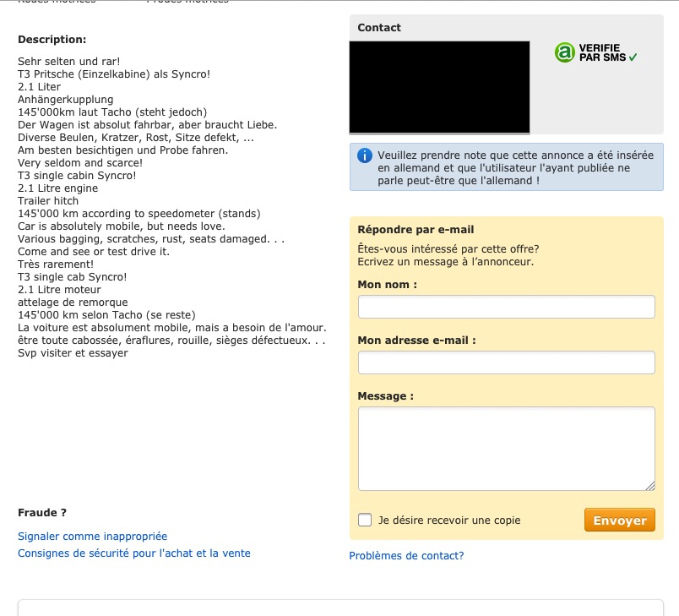Image resolution: width=679 pixels, height=616 pixels.
Task: Send the message with Envoyer button
Action: click(x=620, y=520)
